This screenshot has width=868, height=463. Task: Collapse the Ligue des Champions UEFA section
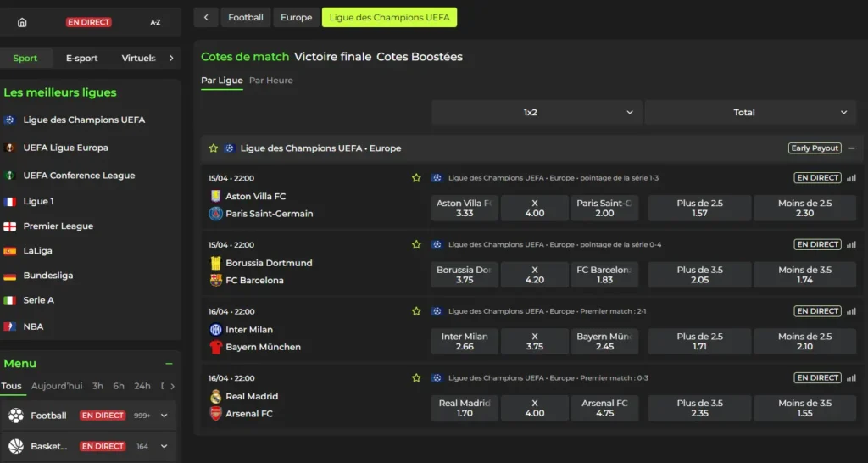(851, 148)
